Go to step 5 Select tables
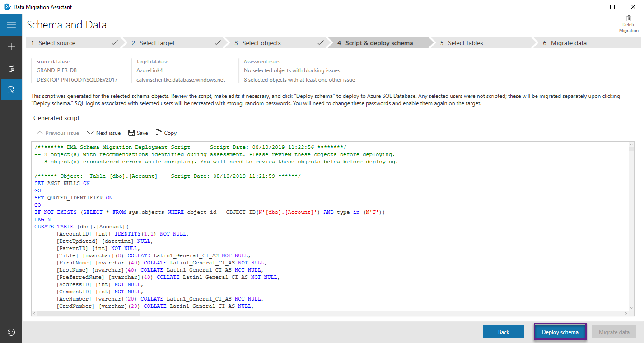 click(483, 43)
